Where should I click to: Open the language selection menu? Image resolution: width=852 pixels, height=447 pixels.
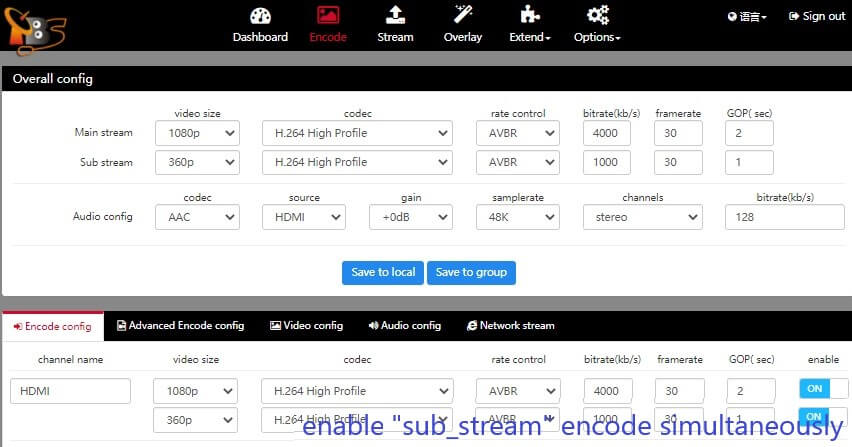748,16
